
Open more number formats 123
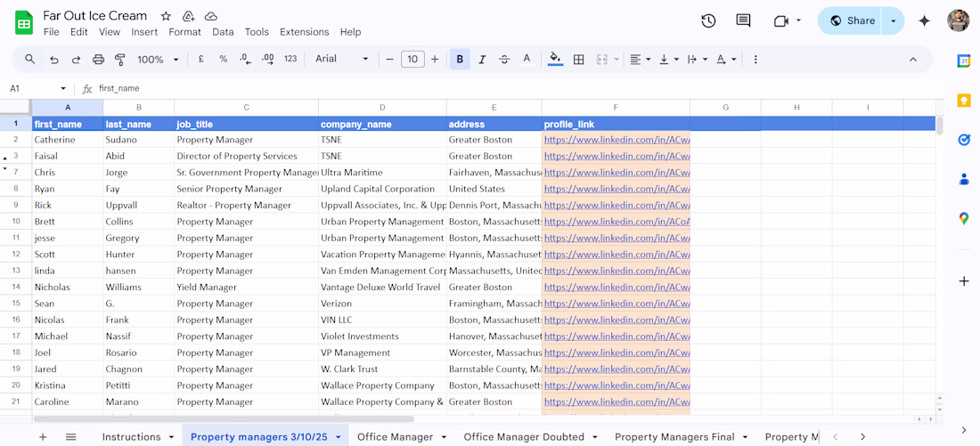pyautogui.click(x=290, y=59)
